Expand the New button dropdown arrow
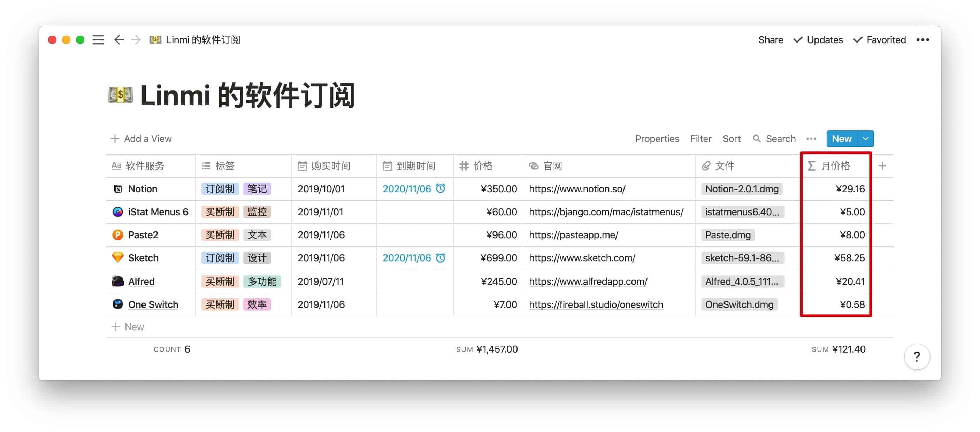Image resolution: width=980 pixels, height=432 pixels. 865,139
